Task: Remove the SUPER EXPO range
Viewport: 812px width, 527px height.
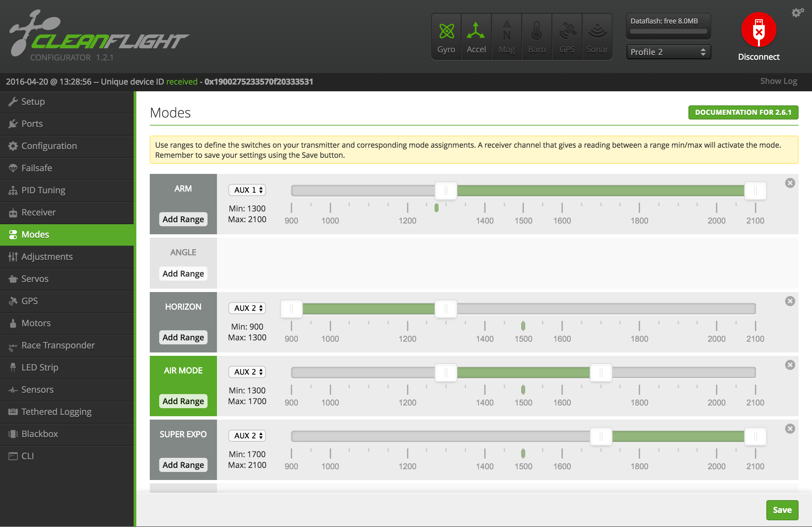Action: point(790,429)
